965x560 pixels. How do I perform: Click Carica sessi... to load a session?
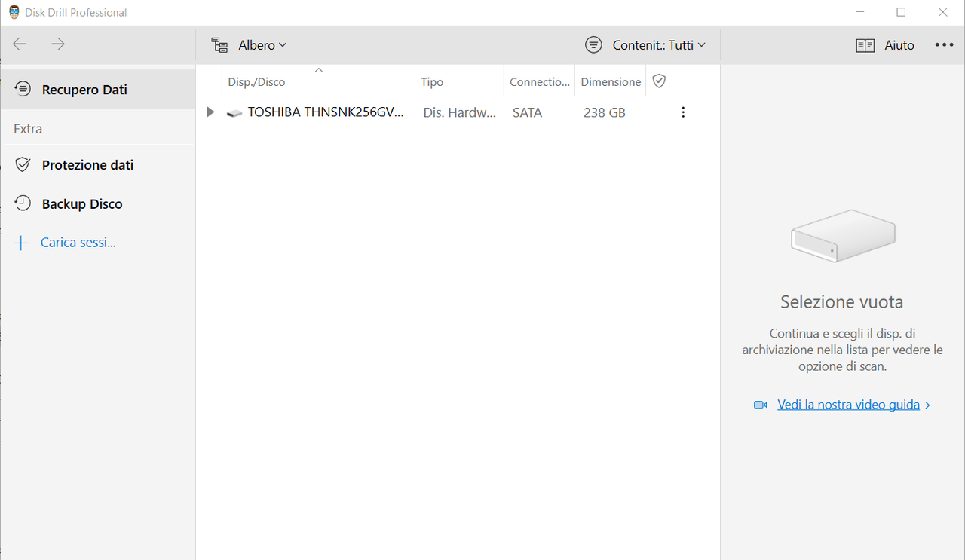66,243
